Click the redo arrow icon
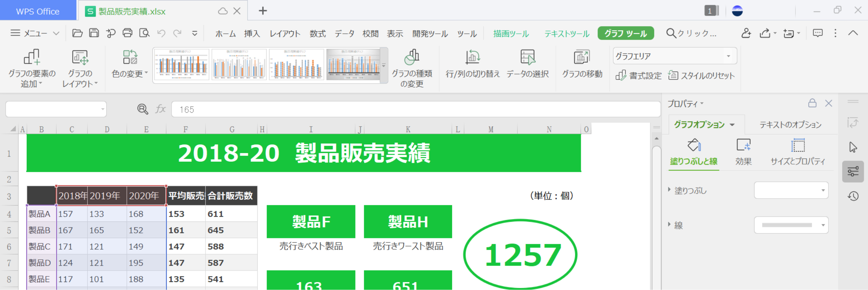Screen dimensions: 868x290 coord(177,33)
